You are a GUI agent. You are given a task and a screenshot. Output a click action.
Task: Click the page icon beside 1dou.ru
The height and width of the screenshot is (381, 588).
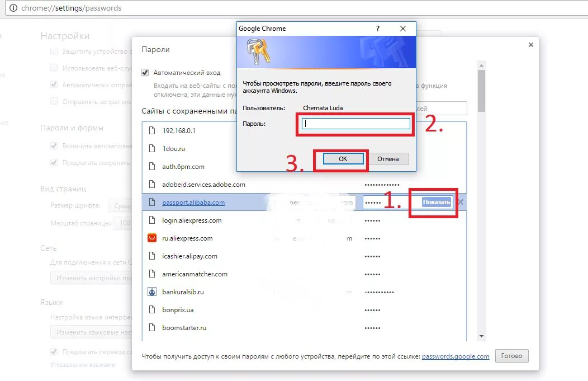[152, 149]
